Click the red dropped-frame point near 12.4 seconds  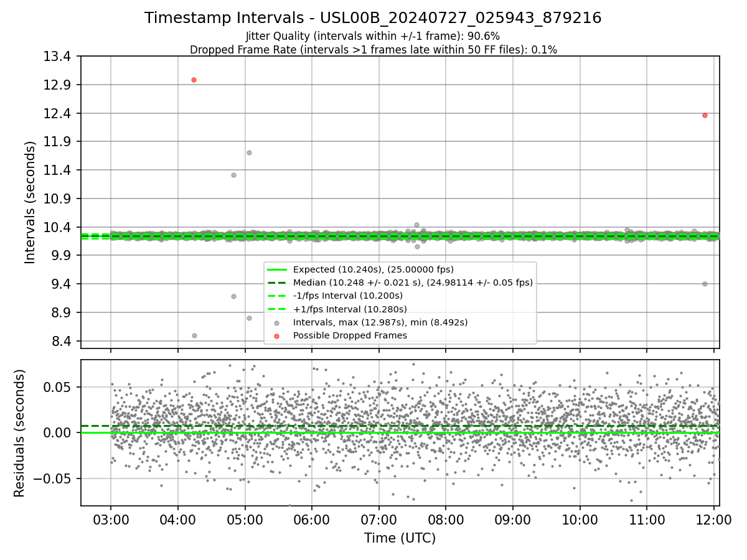click(705, 115)
